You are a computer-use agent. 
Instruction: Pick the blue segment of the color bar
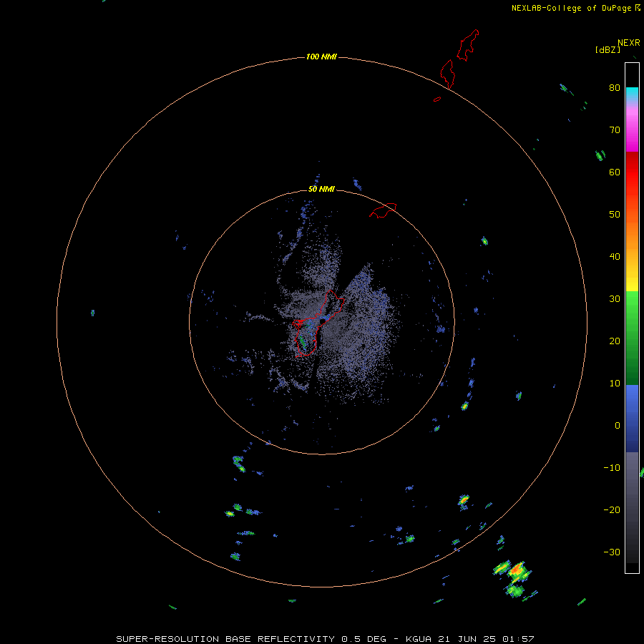[632, 419]
